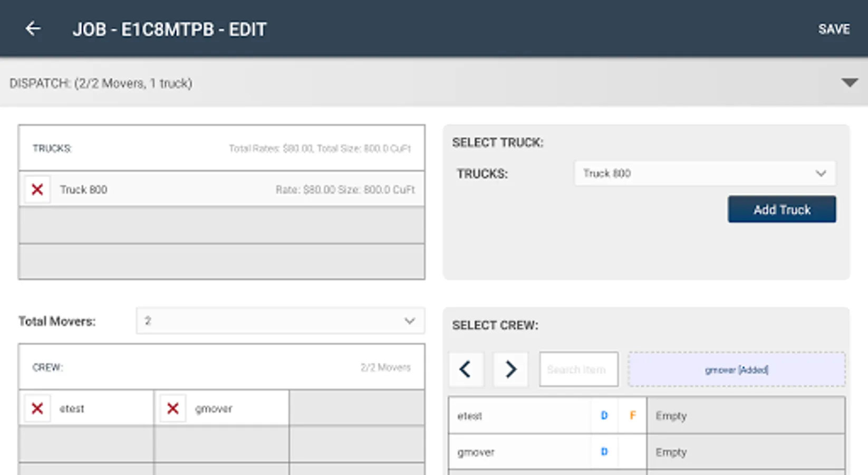Viewport: 868px width, 475px height.
Task: Go to previous crew page arrow
Action: [x=466, y=369]
